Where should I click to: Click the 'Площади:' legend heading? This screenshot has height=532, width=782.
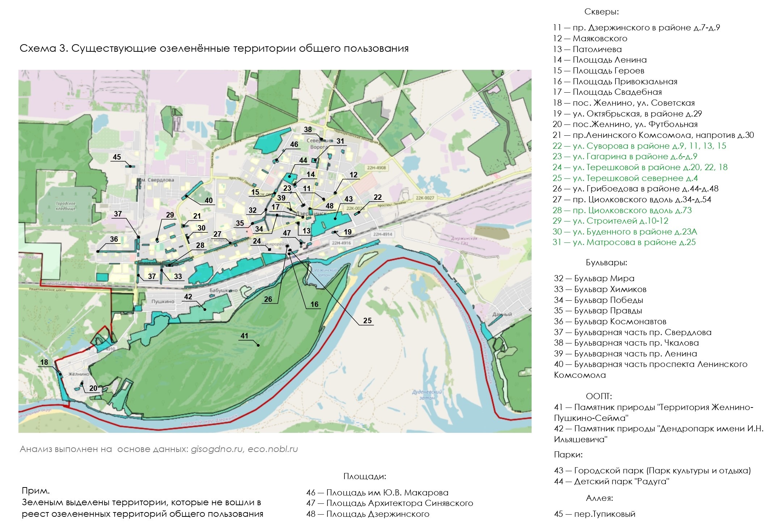(365, 477)
